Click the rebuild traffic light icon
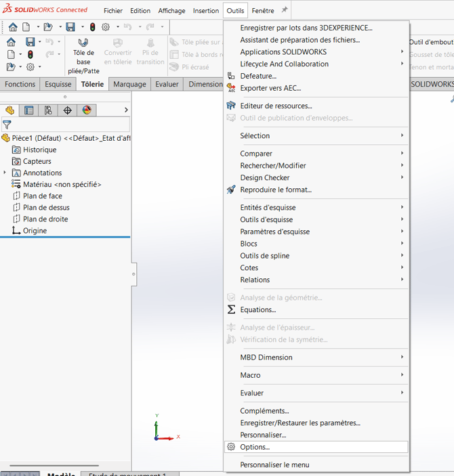 [92, 27]
